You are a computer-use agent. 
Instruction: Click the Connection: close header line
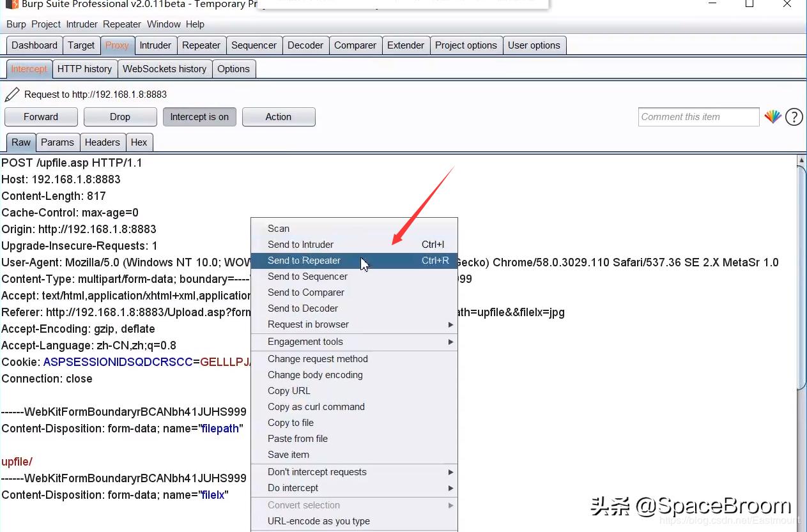click(47, 379)
